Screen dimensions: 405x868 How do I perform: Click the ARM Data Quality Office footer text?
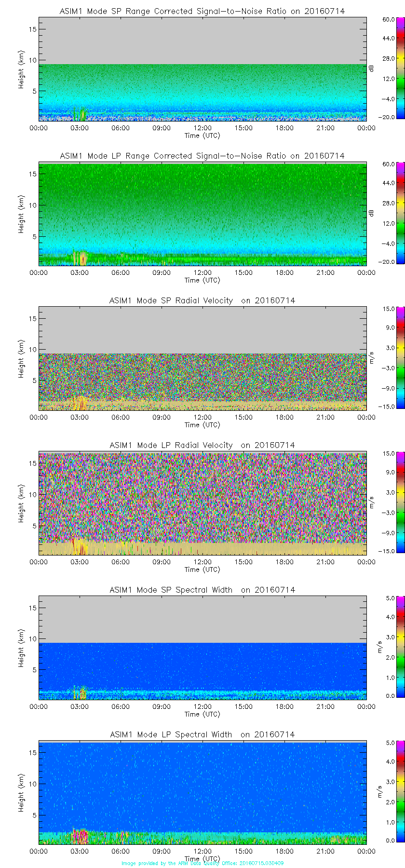point(202,863)
